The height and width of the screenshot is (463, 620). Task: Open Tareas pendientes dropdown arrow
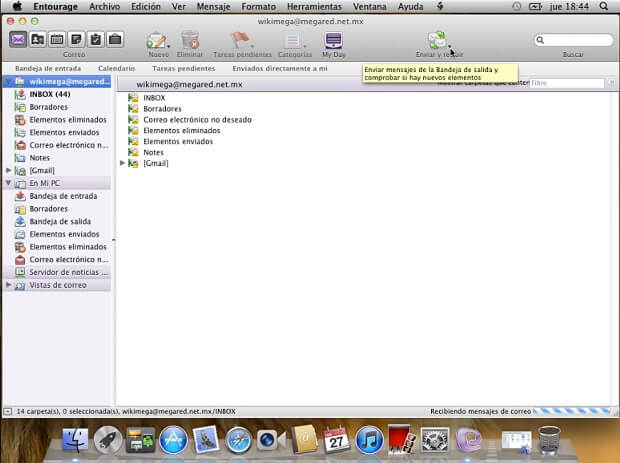pos(252,46)
